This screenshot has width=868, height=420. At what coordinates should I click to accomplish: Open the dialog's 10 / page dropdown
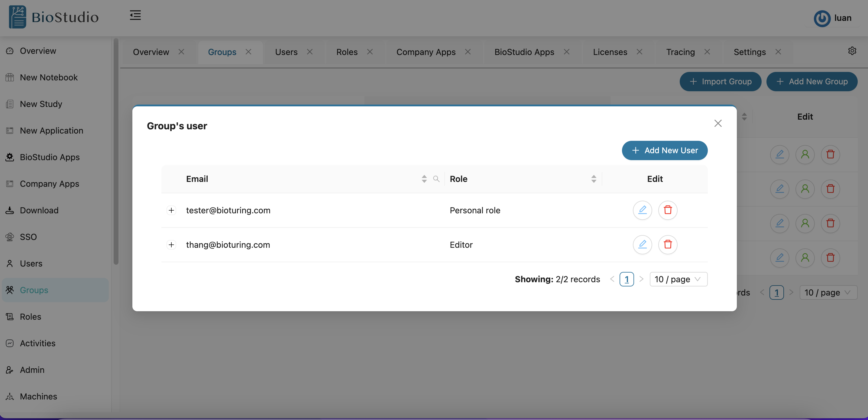coord(678,279)
